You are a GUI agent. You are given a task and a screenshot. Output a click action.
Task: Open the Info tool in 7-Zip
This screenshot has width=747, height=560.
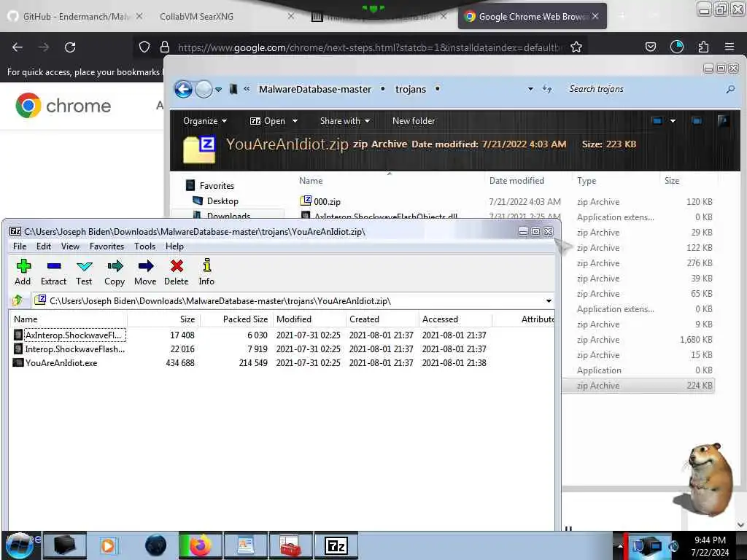(x=206, y=273)
